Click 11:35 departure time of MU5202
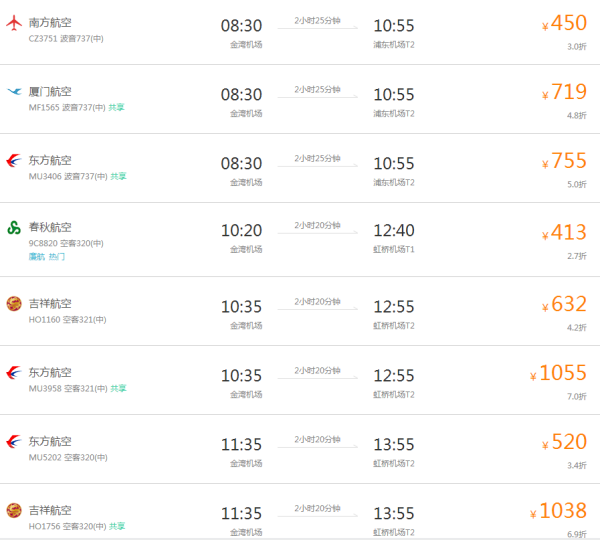The image size is (600, 540). (241, 445)
